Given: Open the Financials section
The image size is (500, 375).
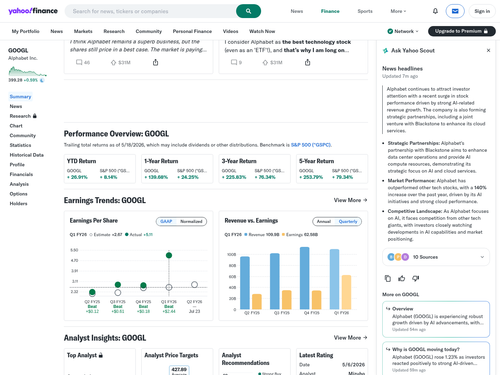Looking at the screenshot, I should (21, 174).
